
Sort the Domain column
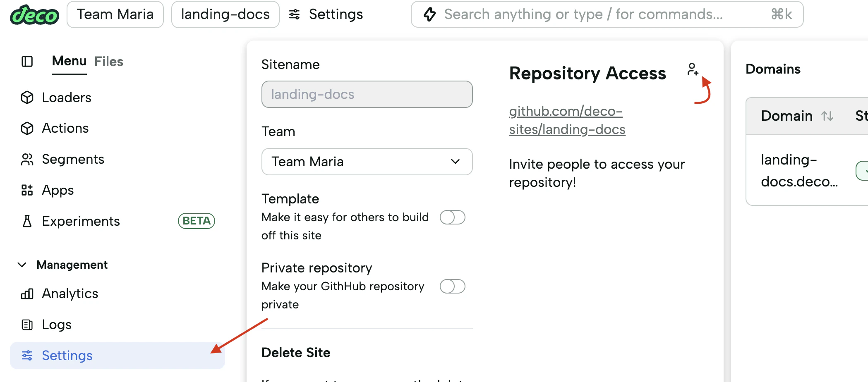828,116
